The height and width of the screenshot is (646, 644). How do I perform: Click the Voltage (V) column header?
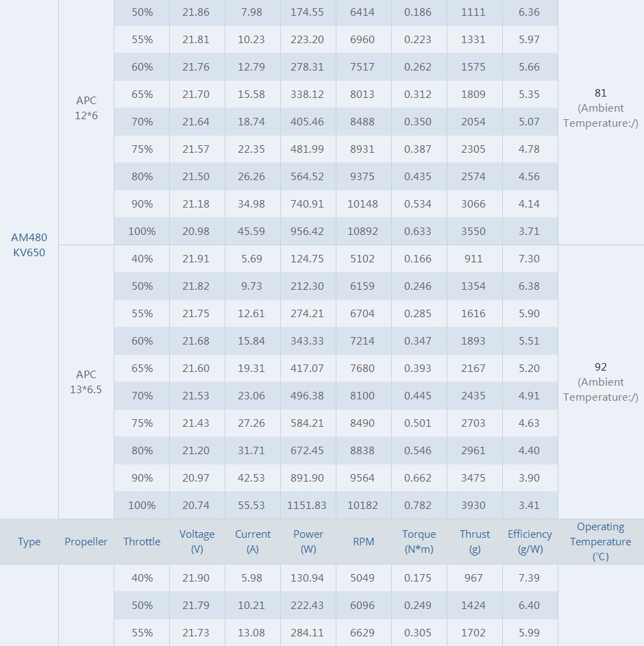197,542
